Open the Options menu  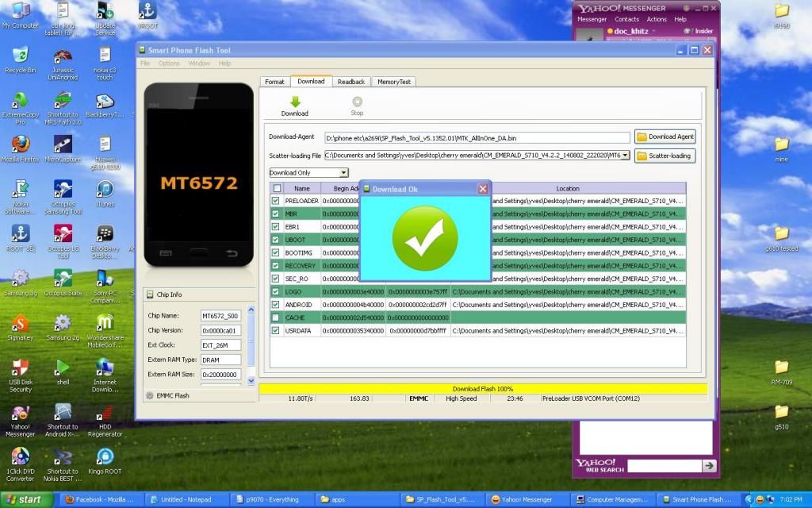click(x=169, y=63)
